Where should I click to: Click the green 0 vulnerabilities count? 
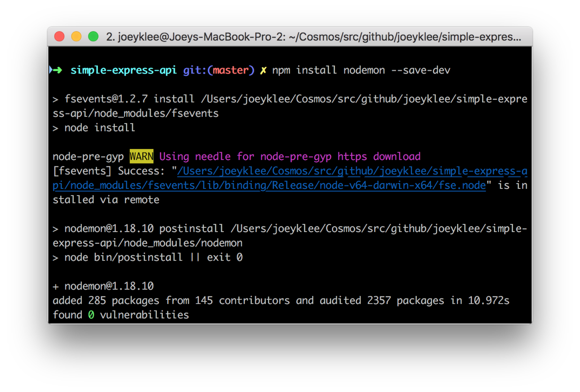(91, 315)
